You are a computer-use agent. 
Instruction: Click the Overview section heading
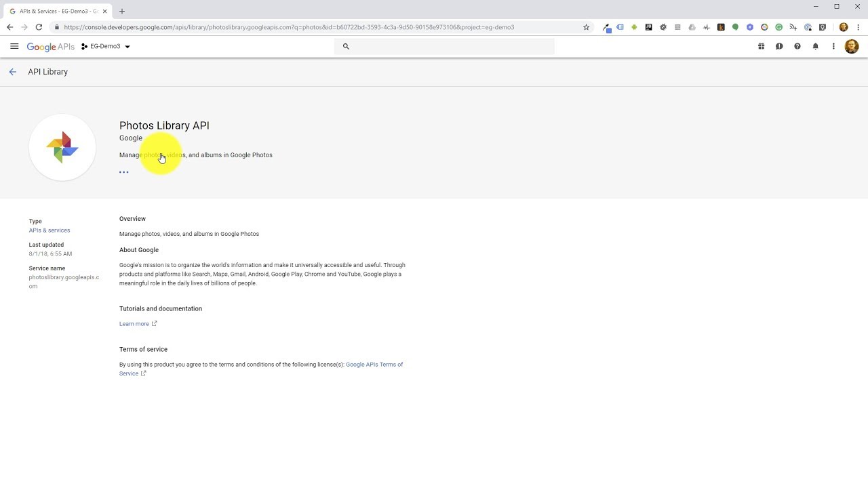(x=132, y=219)
